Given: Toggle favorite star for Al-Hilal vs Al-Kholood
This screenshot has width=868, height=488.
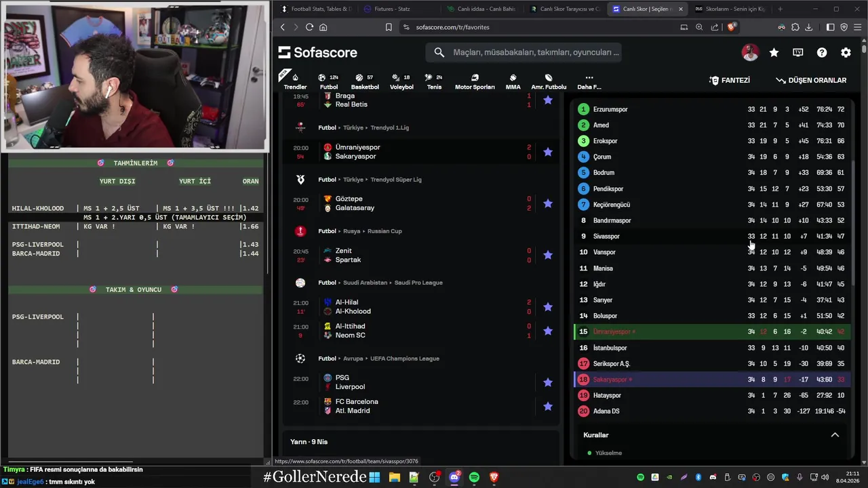Looking at the screenshot, I should pos(548,306).
